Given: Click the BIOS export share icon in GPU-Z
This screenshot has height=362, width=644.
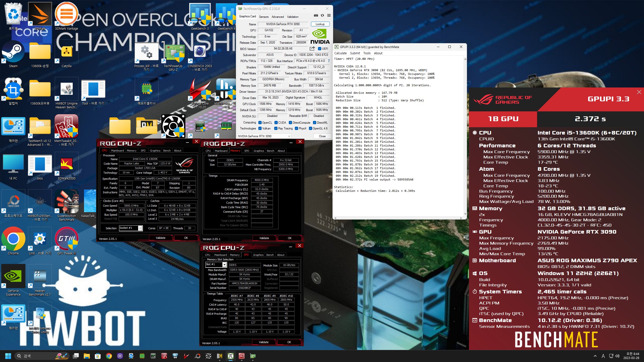Looking at the screenshot, I should pyautogui.click(x=312, y=49).
